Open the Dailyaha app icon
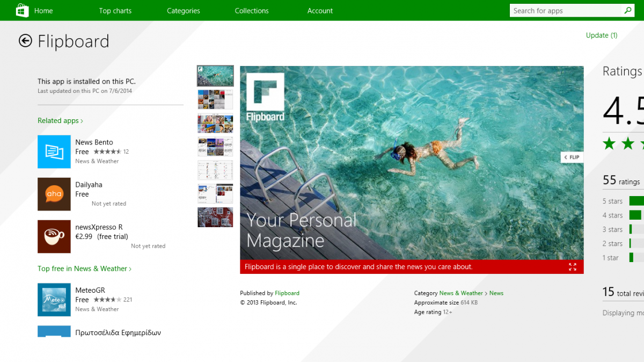The image size is (644, 362). click(x=54, y=194)
